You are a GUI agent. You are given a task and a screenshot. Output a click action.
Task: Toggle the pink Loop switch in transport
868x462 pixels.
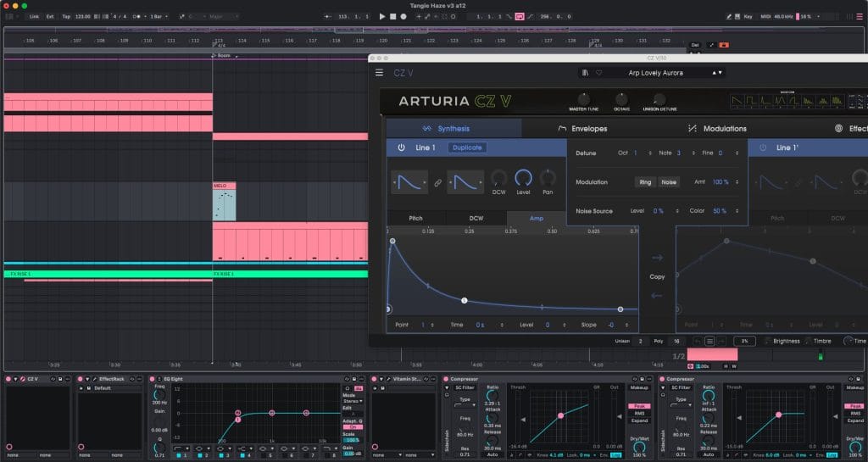coord(520,17)
